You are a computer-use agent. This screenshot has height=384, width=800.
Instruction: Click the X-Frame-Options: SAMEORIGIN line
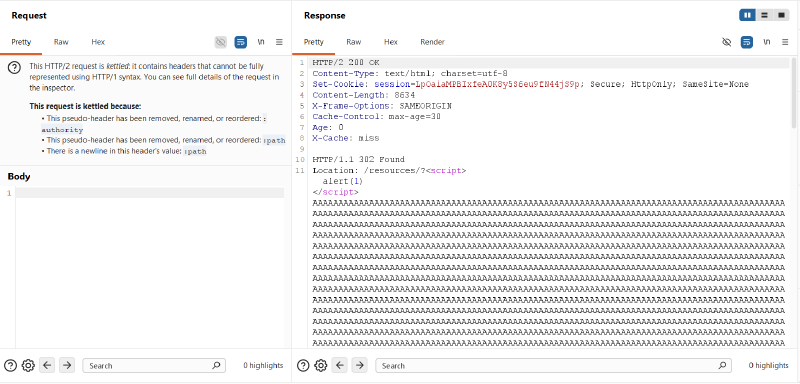pos(382,106)
